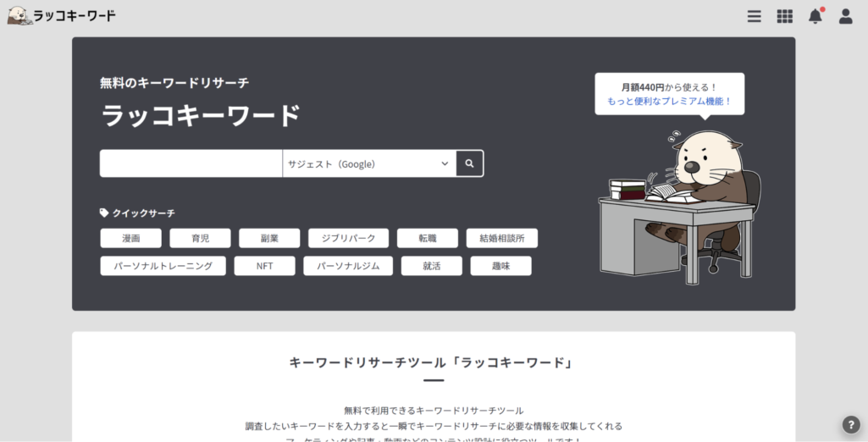Open the hamburger menu icon
Screen dimensions: 868x442
pos(754,16)
